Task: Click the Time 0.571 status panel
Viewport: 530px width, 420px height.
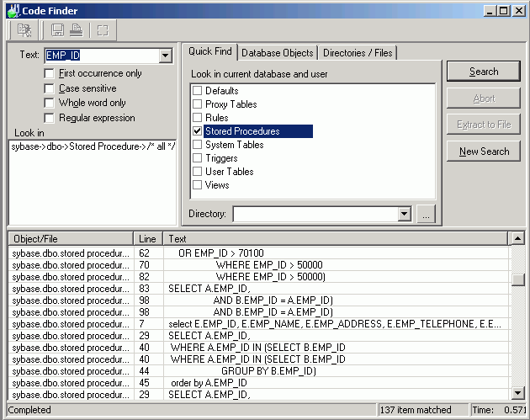Action: (499, 410)
